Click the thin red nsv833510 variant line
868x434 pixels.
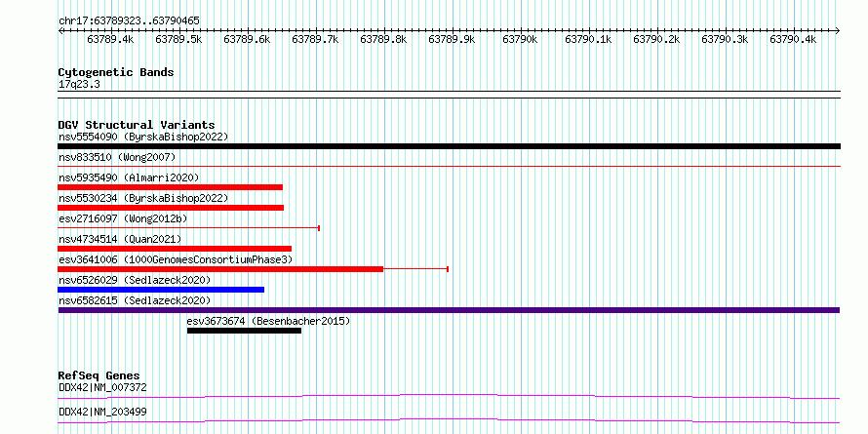pyautogui.click(x=449, y=166)
